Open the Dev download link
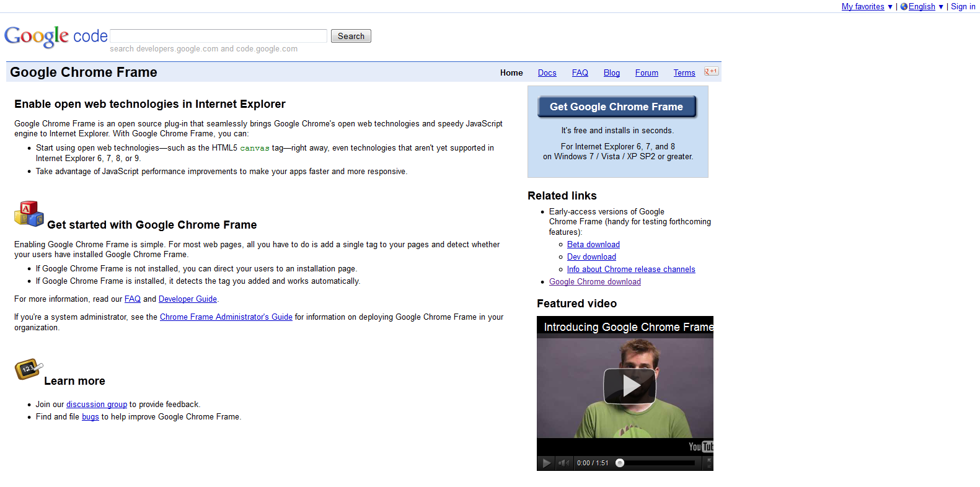Image resolution: width=980 pixels, height=487 pixels. click(591, 257)
